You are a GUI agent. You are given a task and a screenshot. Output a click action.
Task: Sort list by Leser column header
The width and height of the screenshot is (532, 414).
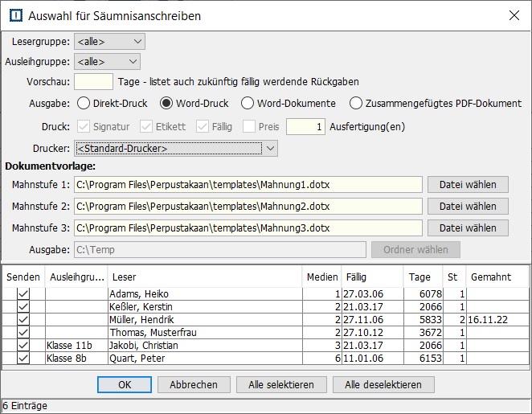[204, 277]
